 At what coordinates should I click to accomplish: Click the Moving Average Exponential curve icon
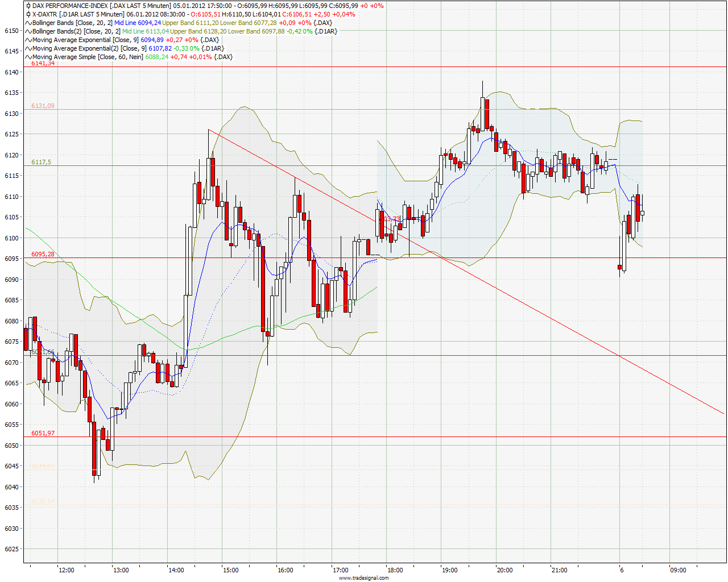(x=27, y=40)
